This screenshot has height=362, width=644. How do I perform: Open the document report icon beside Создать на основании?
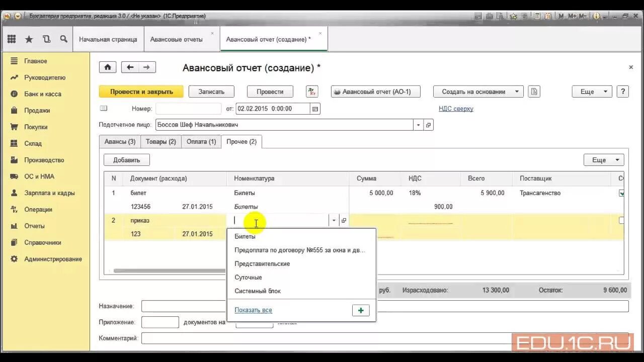point(534,92)
